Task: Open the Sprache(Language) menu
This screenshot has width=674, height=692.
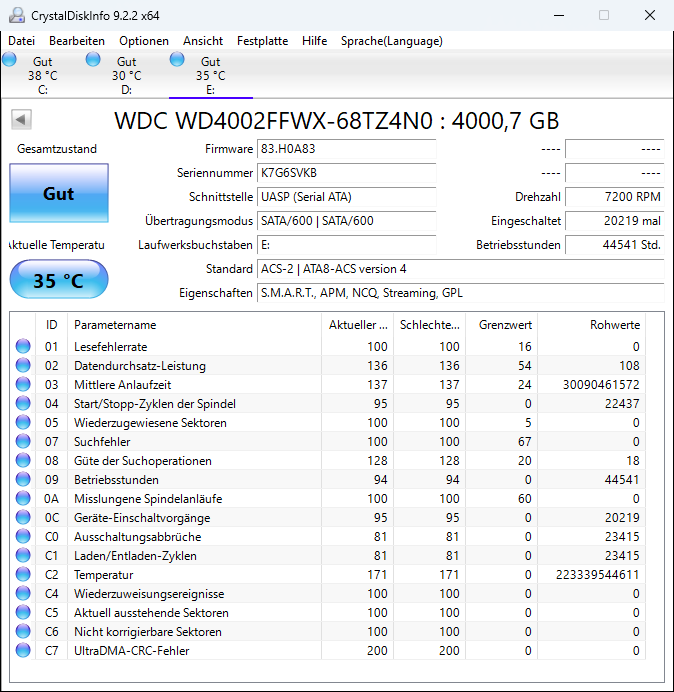Action: point(392,41)
